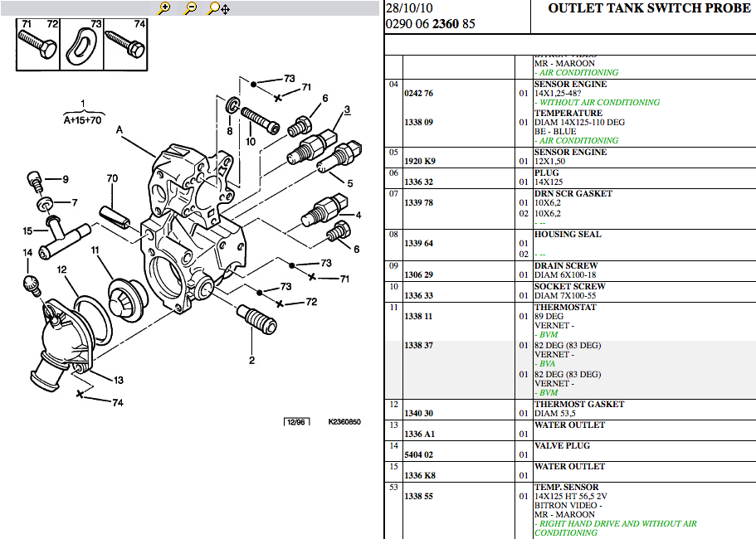The width and height of the screenshot is (756, 539).
Task: Select part number 1340 30 THERMOST GASKET
Action: 418,413
